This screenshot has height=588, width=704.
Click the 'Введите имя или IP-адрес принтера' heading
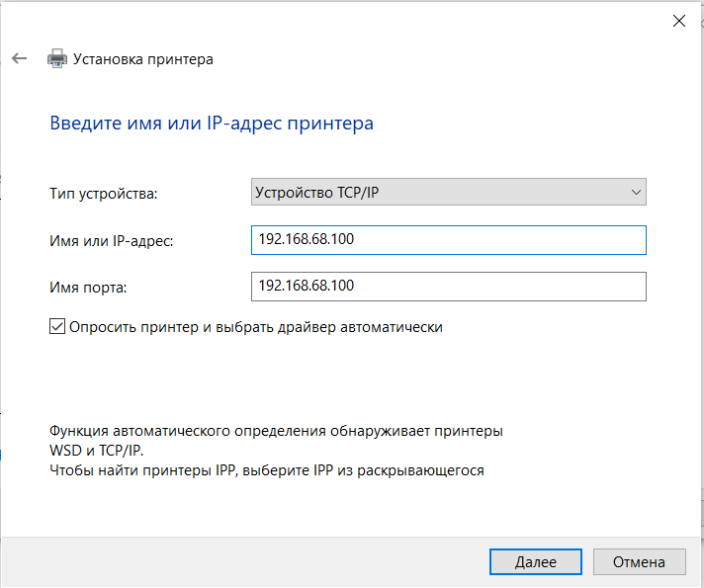[211, 124]
